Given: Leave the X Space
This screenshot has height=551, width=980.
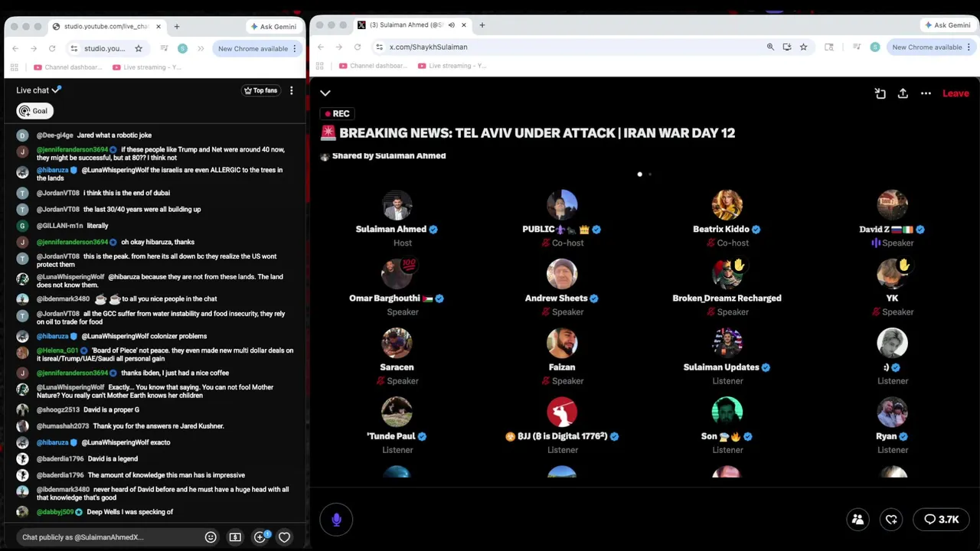Looking at the screenshot, I should click(x=955, y=93).
